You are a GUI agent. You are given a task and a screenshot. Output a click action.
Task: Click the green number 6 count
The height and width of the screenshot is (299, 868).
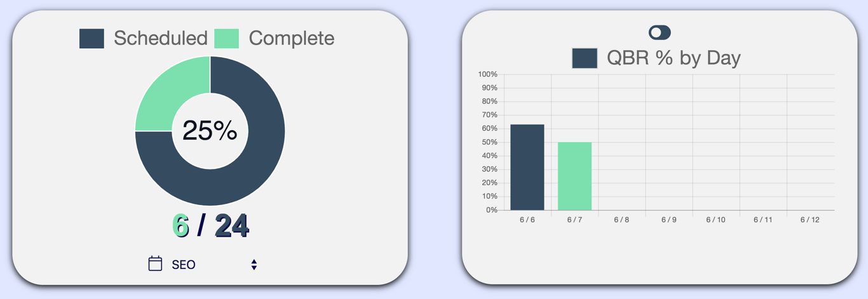click(x=181, y=226)
